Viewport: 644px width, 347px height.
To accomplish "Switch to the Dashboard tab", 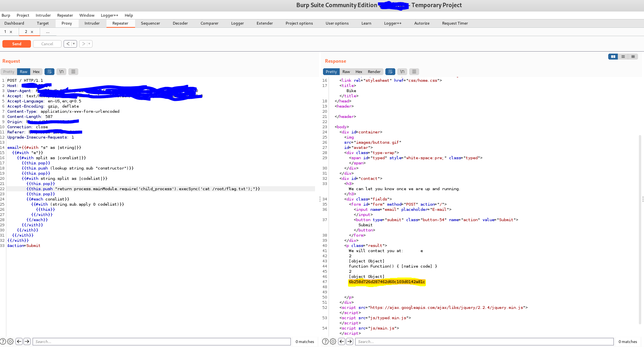I will [x=14, y=23].
